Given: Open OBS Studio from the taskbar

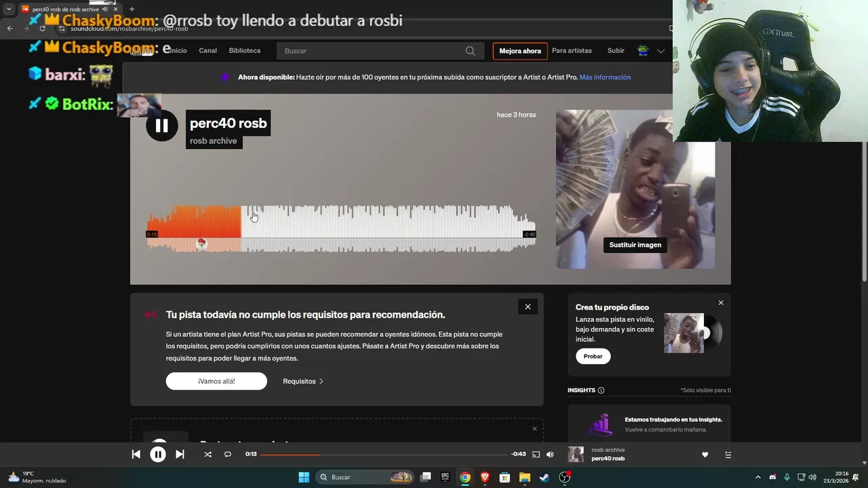Looking at the screenshot, I should click(x=564, y=477).
